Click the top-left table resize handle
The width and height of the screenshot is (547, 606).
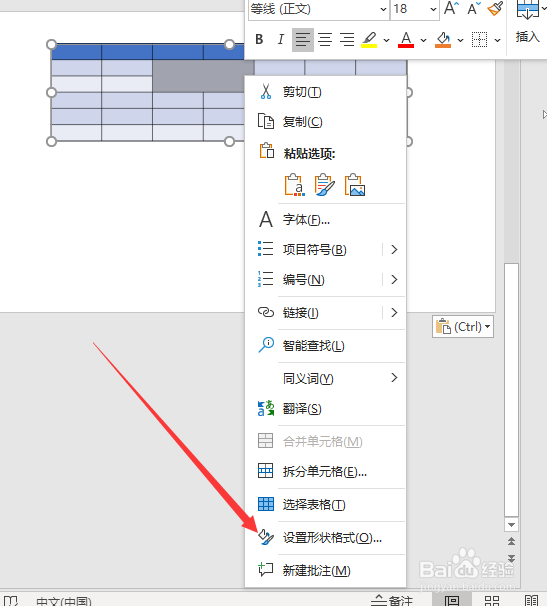51,44
